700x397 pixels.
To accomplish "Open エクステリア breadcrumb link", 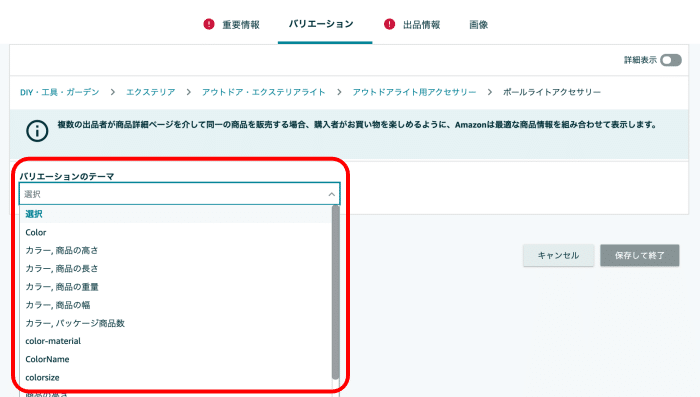I will 150,92.
